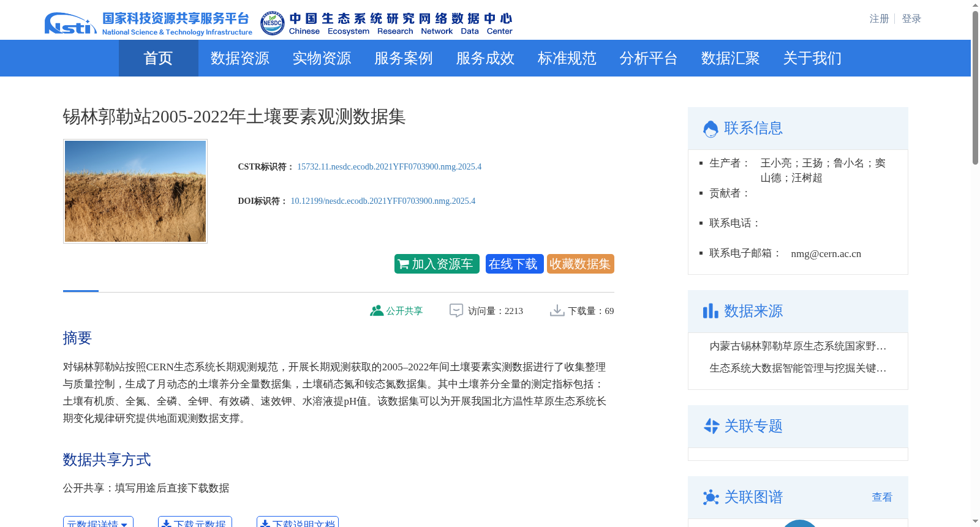980x527 pixels.
Task: Click the 关联专题 icon
Action: (711, 426)
